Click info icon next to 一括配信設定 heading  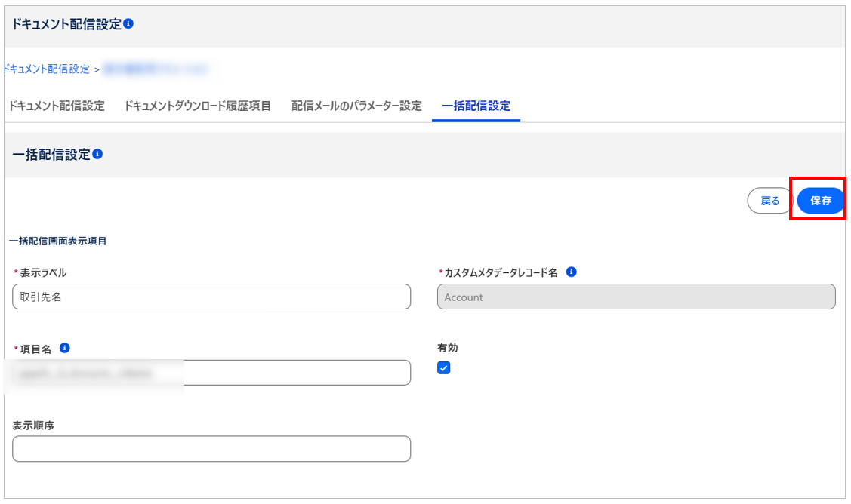pos(97,154)
